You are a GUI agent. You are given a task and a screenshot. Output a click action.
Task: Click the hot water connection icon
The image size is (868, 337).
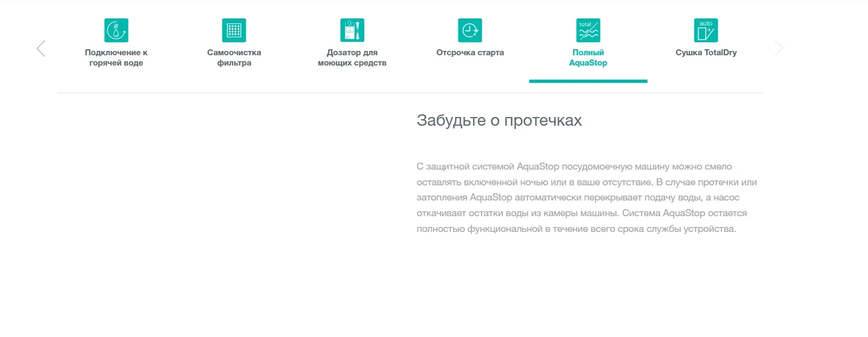tap(116, 30)
